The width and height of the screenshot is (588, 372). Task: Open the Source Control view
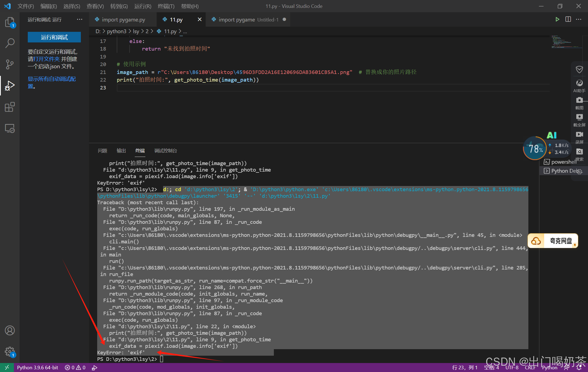pyautogui.click(x=10, y=64)
